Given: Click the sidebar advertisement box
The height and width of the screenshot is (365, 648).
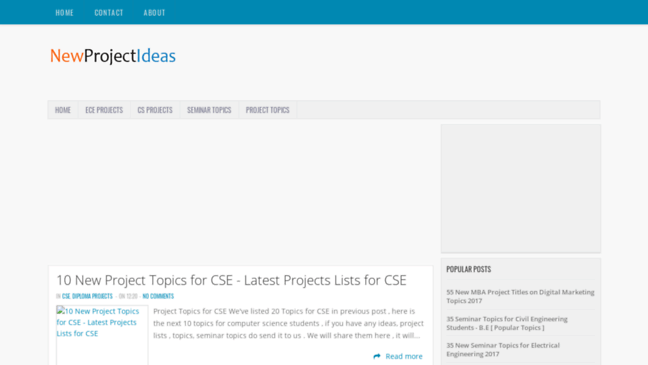Looking at the screenshot, I should (x=521, y=188).
